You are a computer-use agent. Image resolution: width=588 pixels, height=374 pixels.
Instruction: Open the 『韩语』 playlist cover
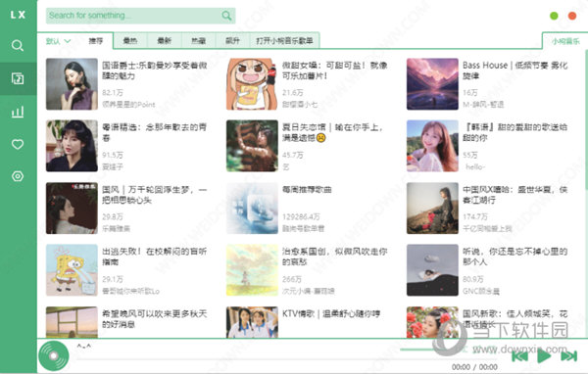click(432, 146)
